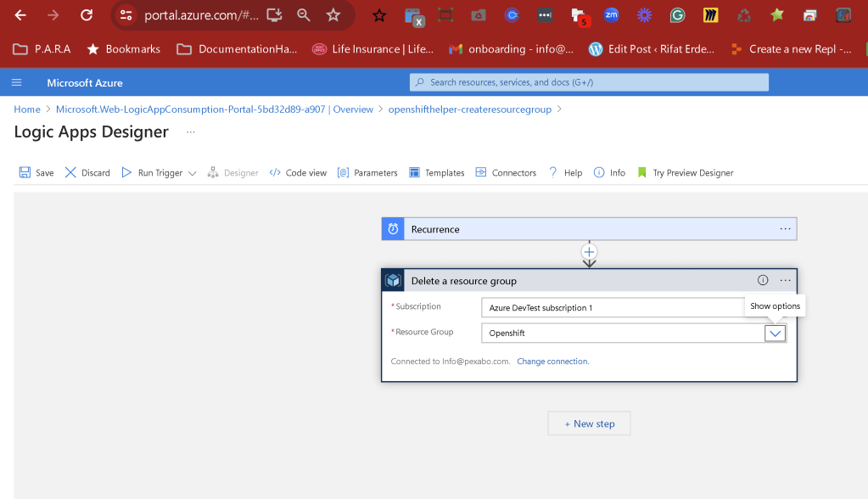Click the Recurrence step title bar

(589, 229)
